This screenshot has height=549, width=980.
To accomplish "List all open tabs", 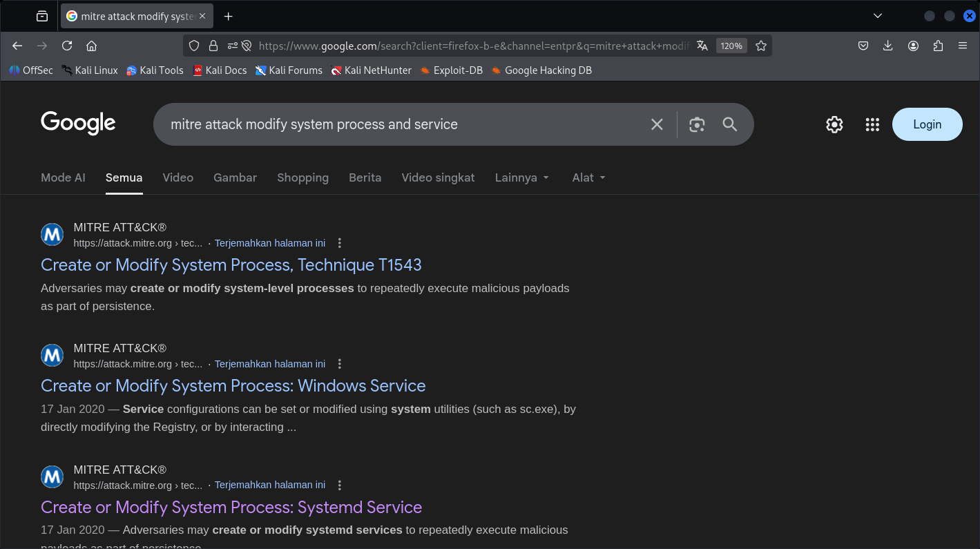I will point(878,16).
